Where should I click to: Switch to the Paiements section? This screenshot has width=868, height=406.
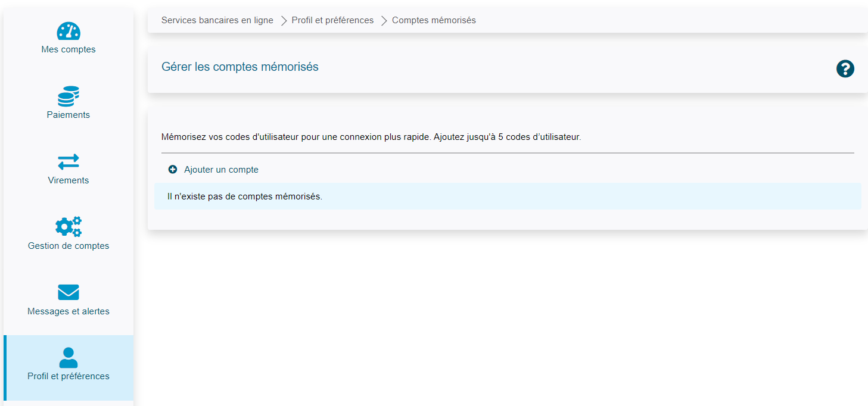point(68,114)
